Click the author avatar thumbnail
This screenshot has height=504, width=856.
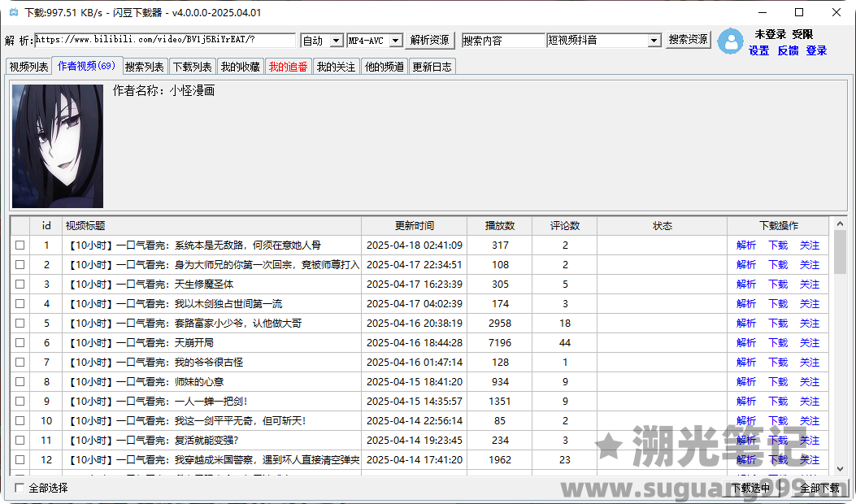pos(58,146)
